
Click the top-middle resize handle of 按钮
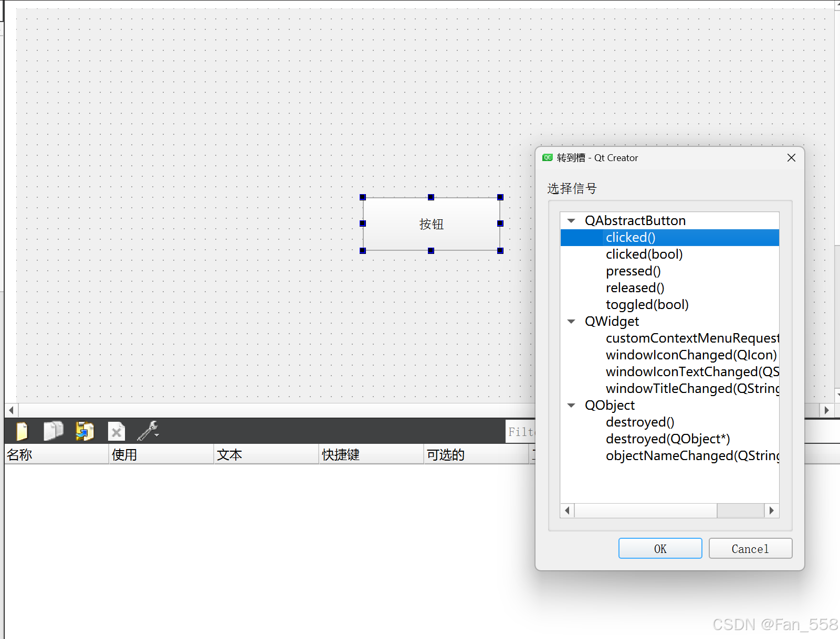coord(431,197)
